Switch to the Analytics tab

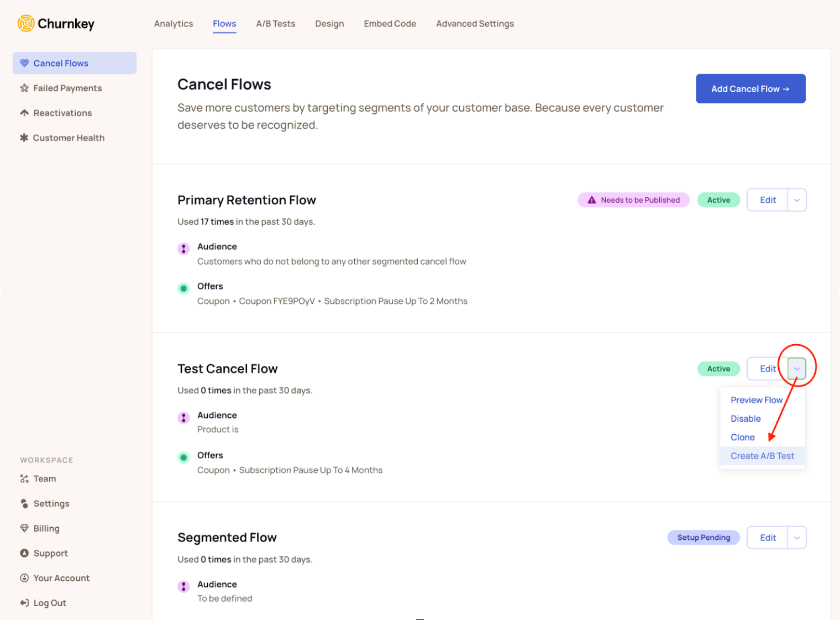pos(174,23)
